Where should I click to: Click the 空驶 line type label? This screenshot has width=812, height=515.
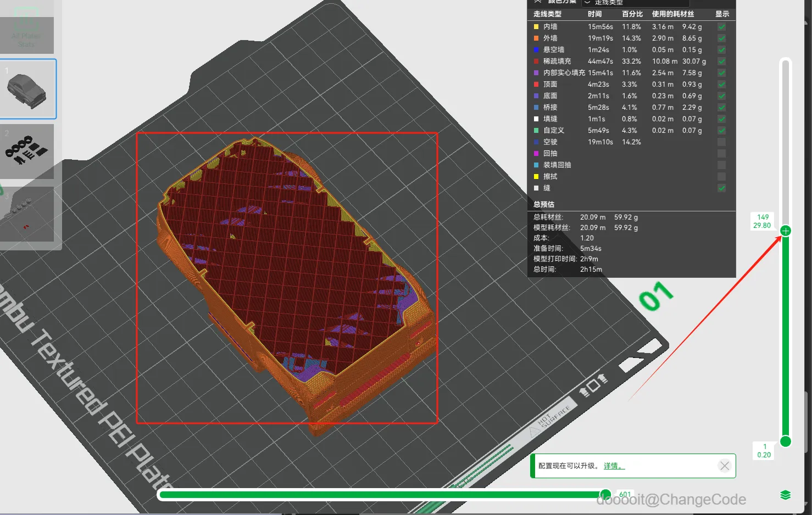pyautogui.click(x=550, y=142)
